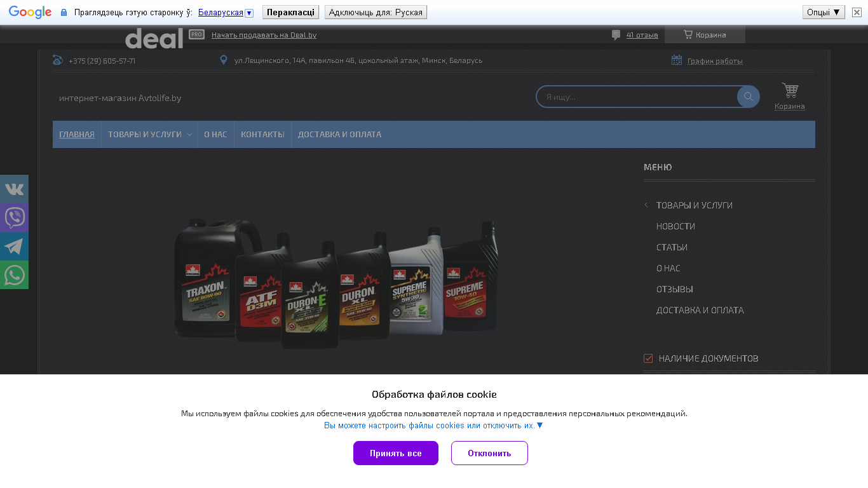The height and width of the screenshot is (488, 868).
Task: Click the НАЛИЧИЕ ДОКУМЕНТОВ checkmark icon
Action: coord(648,358)
